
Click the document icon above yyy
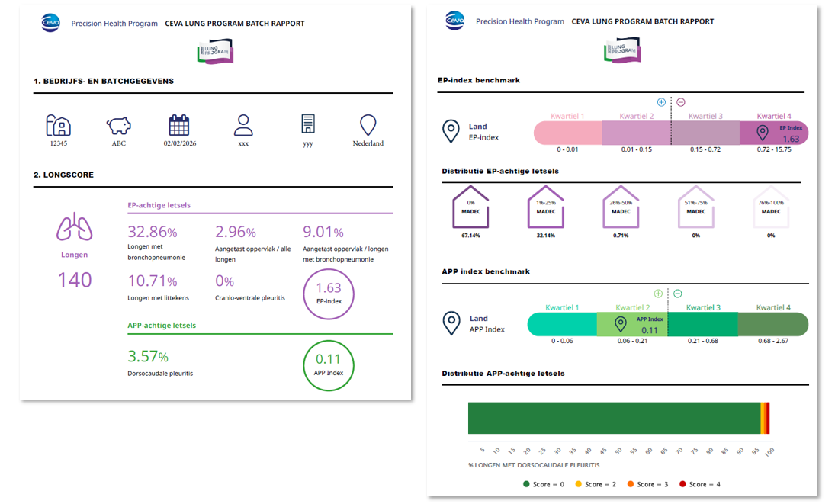pos(307,125)
